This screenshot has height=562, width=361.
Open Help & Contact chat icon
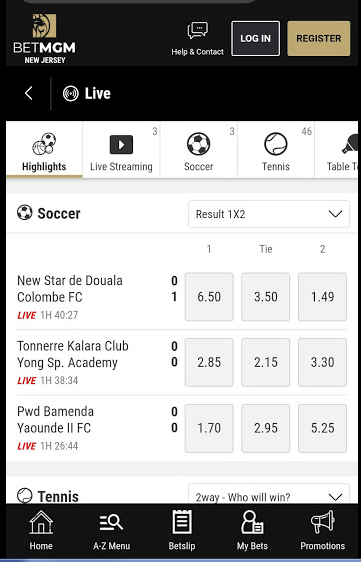[197, 31]
